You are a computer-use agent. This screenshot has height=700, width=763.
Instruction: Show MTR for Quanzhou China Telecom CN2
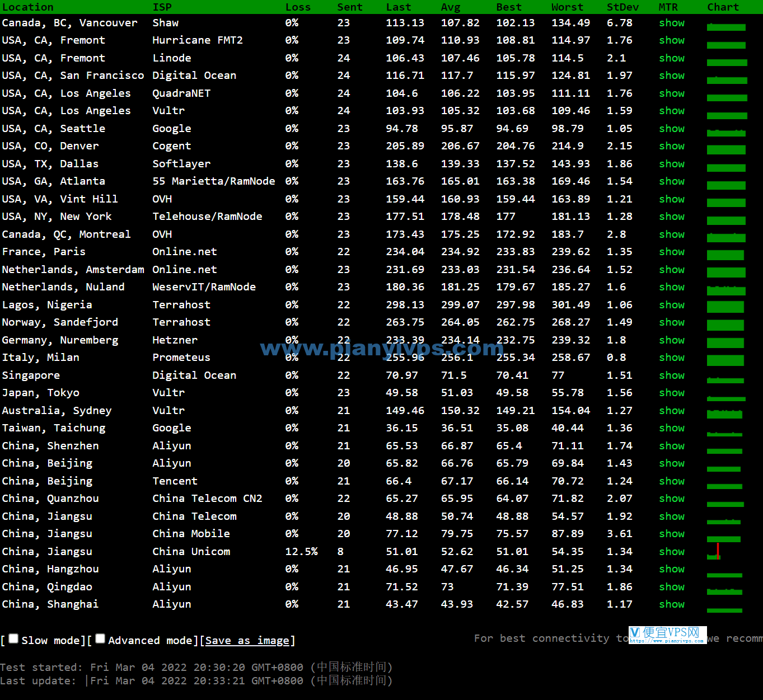[672, 499]
